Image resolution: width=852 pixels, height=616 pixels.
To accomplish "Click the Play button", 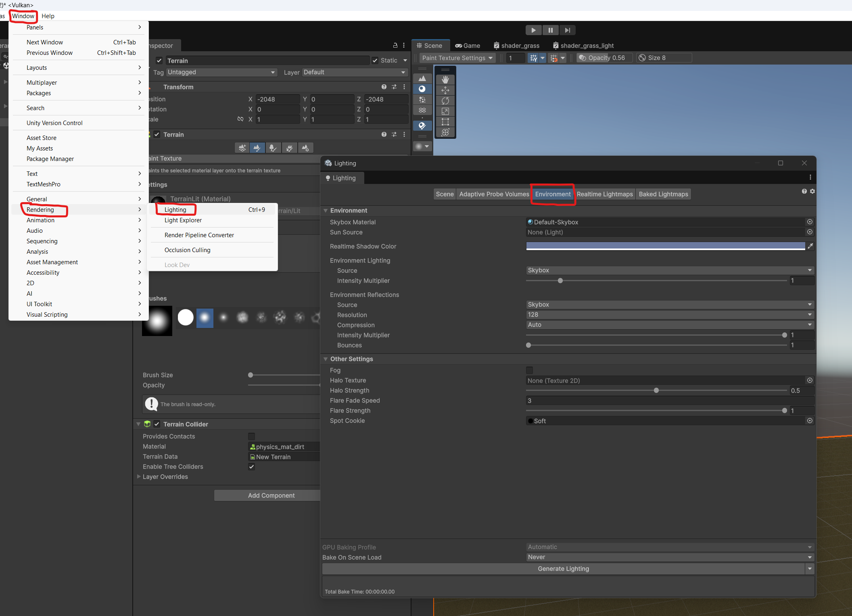I will (533, 30).
